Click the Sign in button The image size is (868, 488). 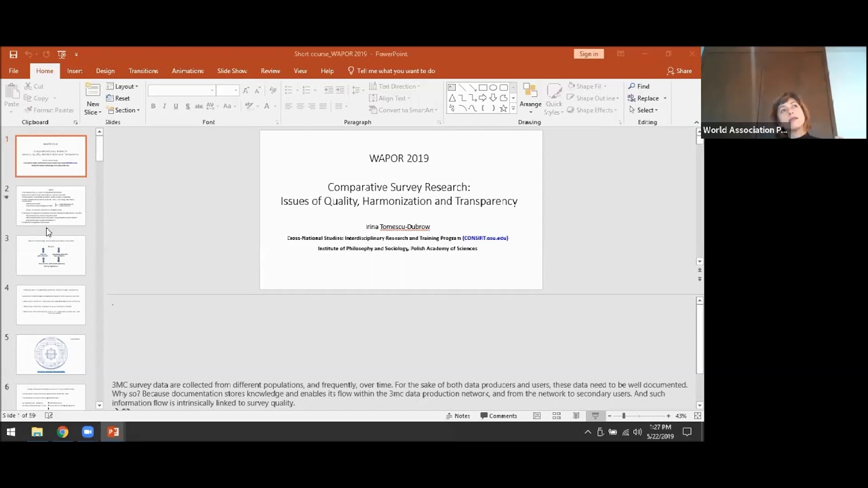(x=589, y=54)
